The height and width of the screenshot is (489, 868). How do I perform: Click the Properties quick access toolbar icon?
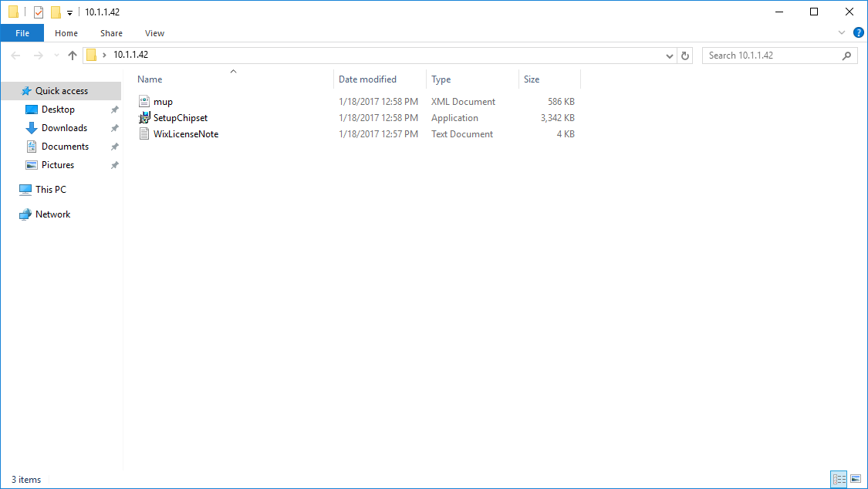39,12
